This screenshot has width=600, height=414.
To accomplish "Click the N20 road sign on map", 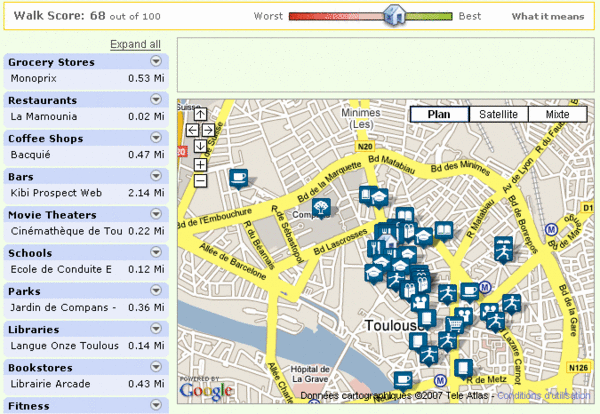I will coord(365,146).
